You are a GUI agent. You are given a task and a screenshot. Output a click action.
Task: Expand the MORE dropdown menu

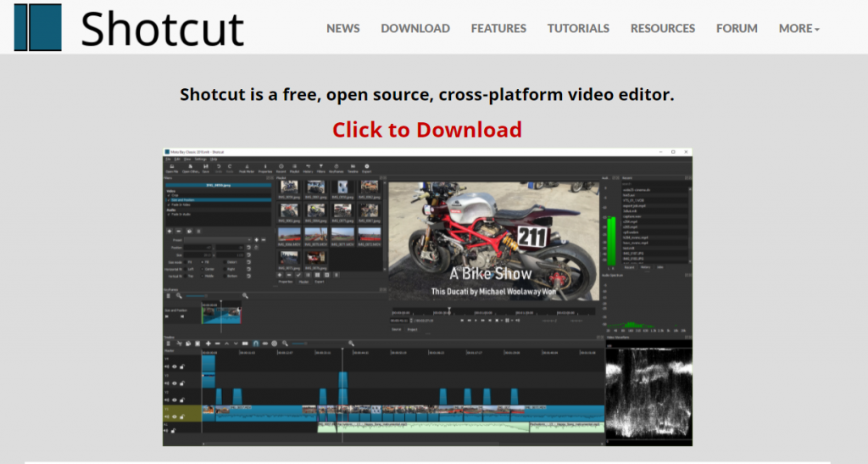click(x=798, y=28)
